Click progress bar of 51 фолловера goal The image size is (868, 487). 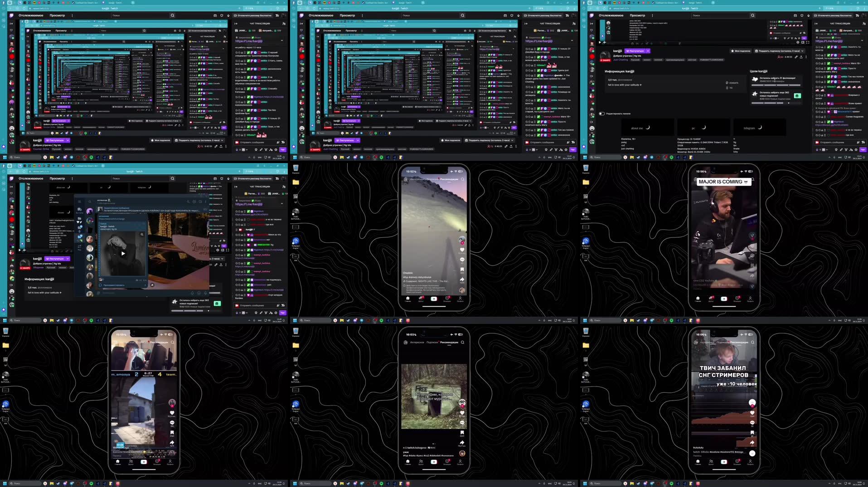click(x=776, y=85)
